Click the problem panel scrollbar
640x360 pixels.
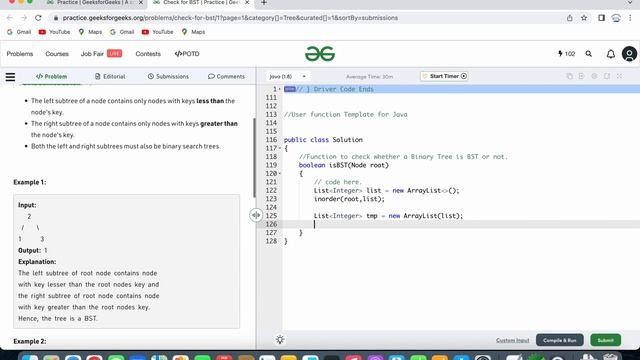click(x=254, y=157)
